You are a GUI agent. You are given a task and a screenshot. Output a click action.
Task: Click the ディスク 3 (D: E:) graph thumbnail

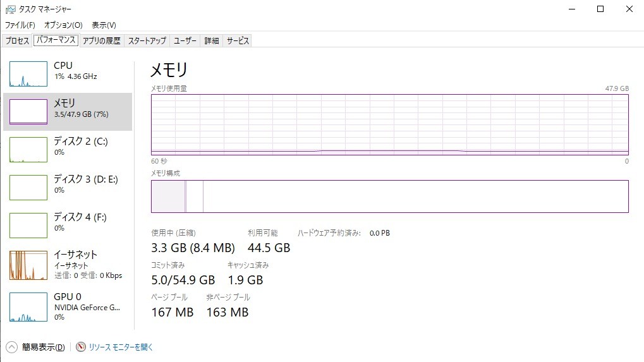[x=28, y=188]
